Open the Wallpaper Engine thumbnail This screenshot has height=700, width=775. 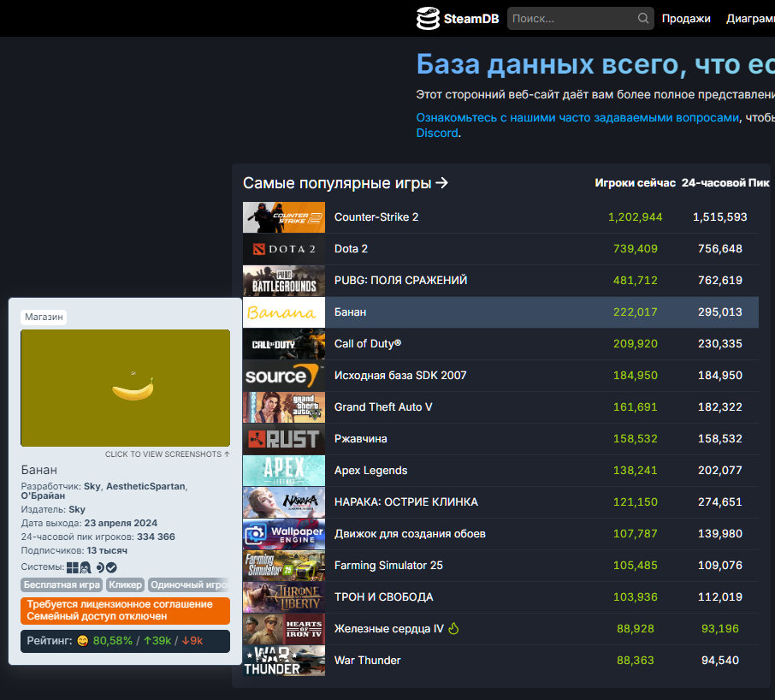284,533
